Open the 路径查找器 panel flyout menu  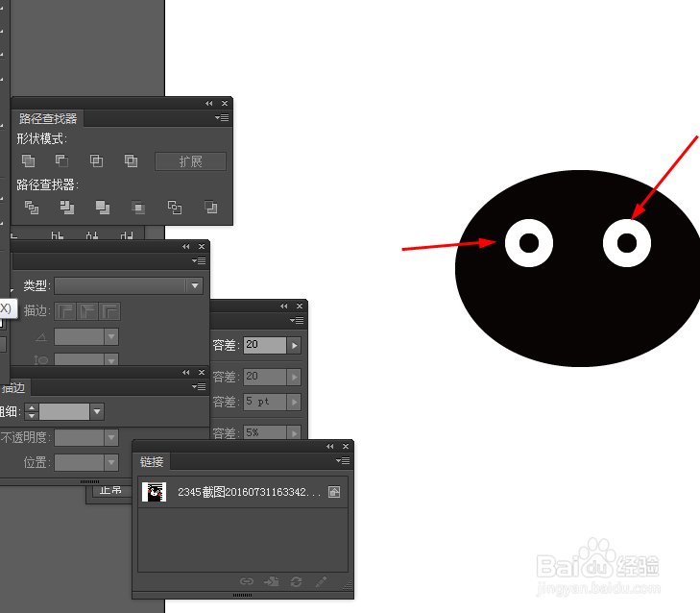point(222,118)
